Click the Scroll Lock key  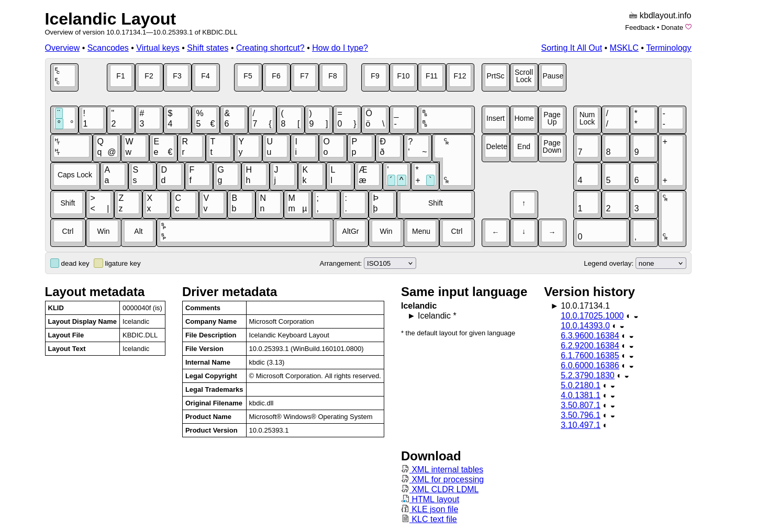[x=524, y=76]
